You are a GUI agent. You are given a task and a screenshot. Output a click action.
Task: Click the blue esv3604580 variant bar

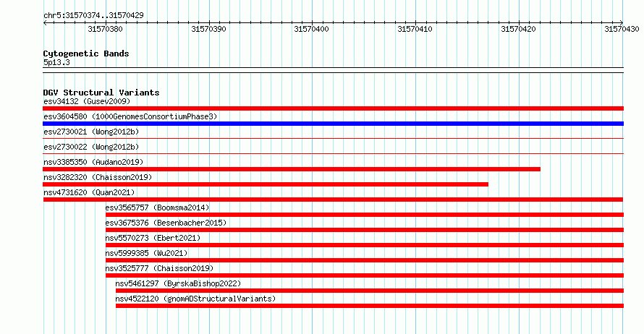tap(333, 124)
